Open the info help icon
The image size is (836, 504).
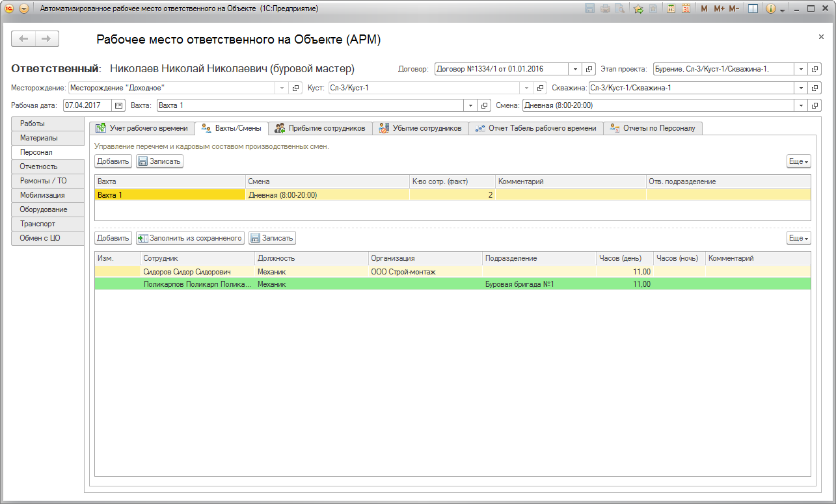[771, 9]
